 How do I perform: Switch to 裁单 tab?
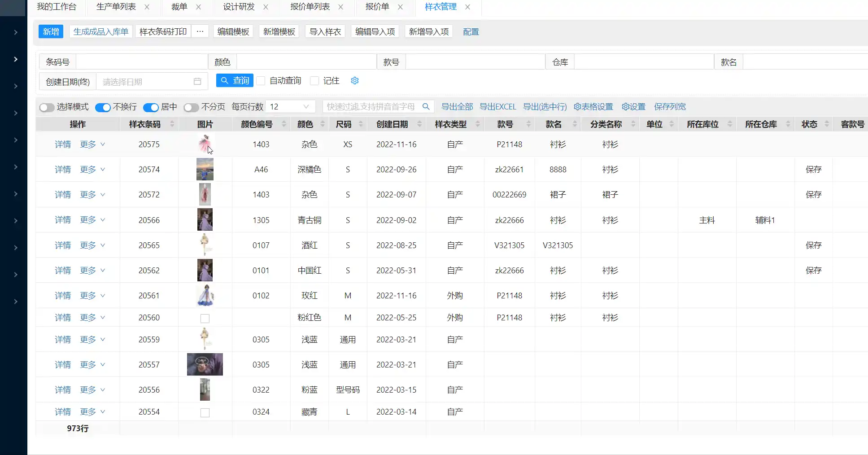[x=179, y=7]
